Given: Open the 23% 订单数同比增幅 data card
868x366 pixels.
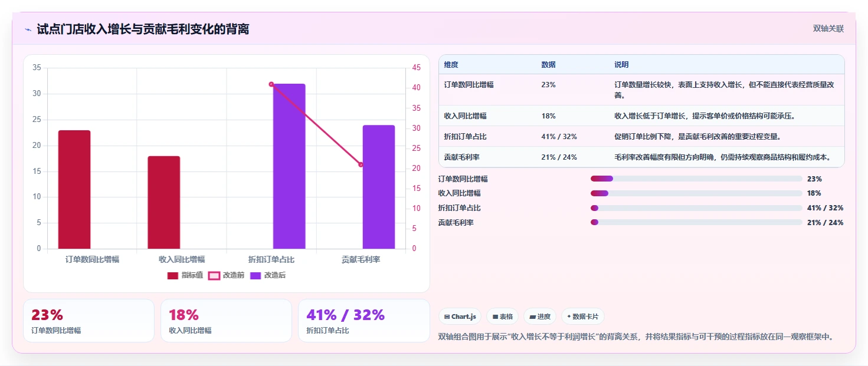Looking at the screenshot, I should tap(89, 321).
